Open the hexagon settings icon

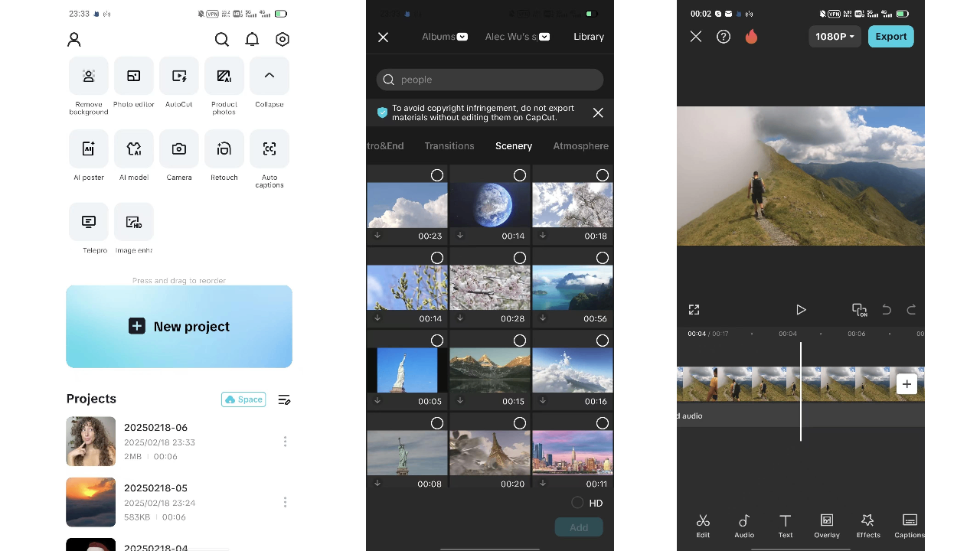283,39
